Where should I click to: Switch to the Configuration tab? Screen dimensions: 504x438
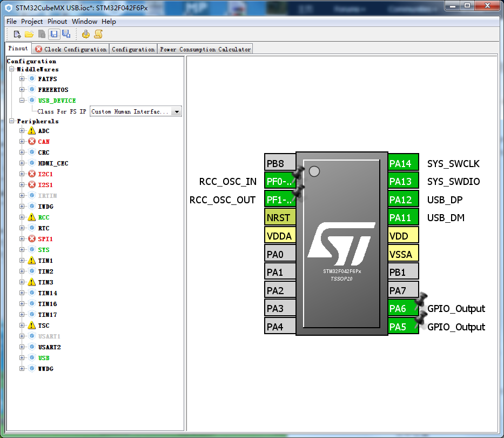(x=133, y=49)
